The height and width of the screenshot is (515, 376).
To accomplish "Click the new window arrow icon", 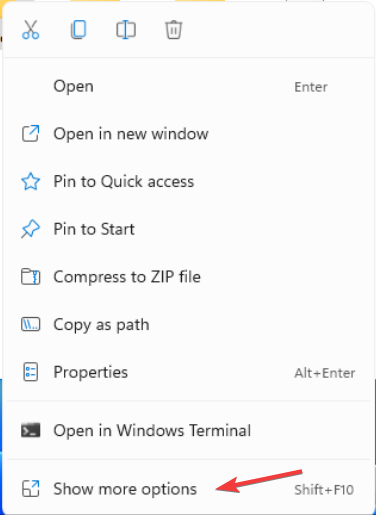I will 31,134.
